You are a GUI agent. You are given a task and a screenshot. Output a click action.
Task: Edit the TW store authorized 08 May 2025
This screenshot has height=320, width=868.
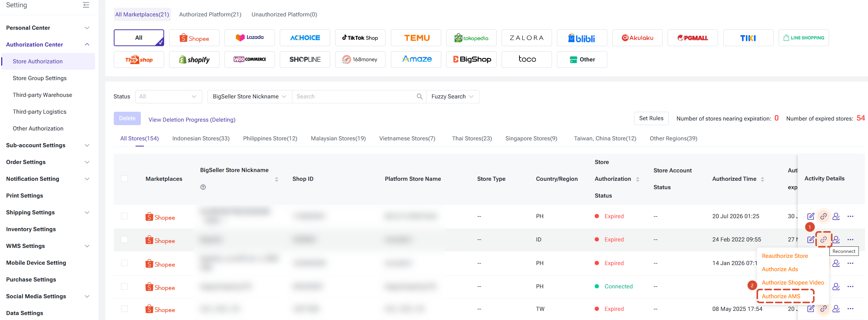coord(811,309)
